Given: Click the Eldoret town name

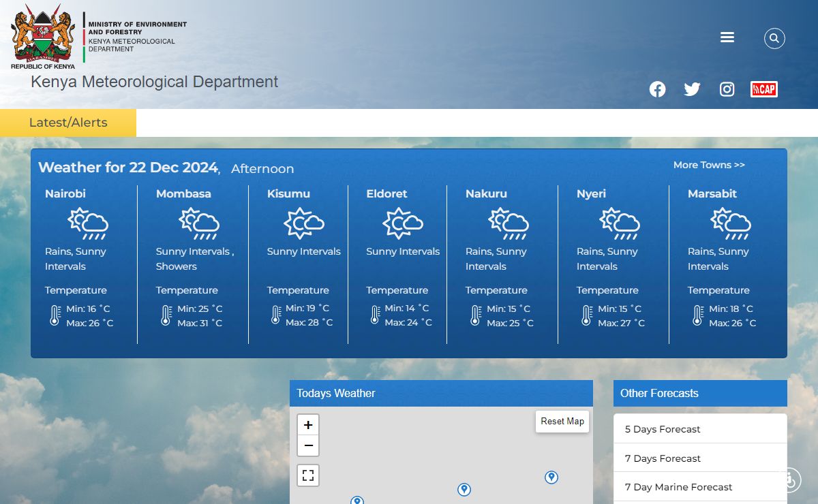Looking at the screenshot, I should tap(387, 193).
